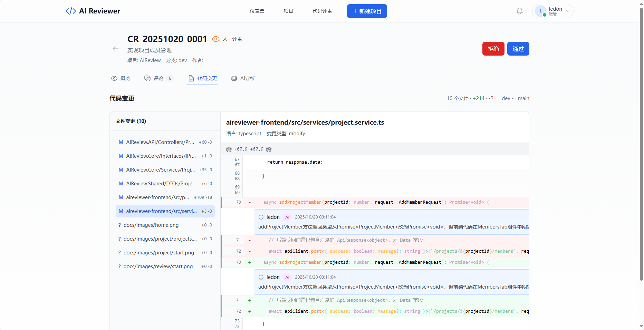Click the eye icon on the 概览 tab
This screenshot has width=644, height=330.
tap(114, 78)
